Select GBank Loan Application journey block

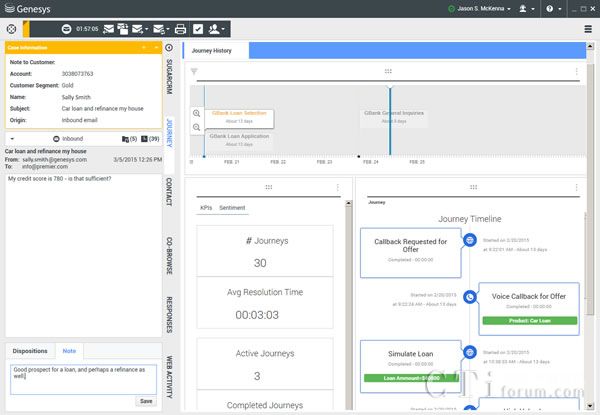[239, 140]
